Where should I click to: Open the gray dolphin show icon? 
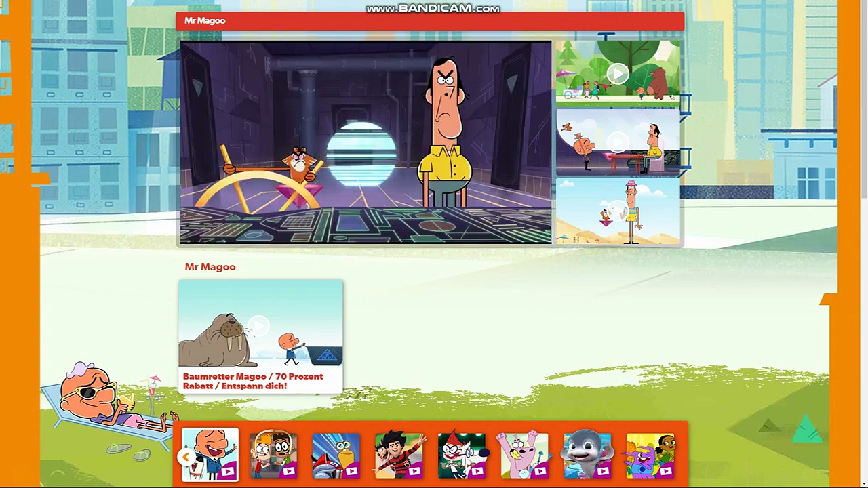tap(587, 455)
